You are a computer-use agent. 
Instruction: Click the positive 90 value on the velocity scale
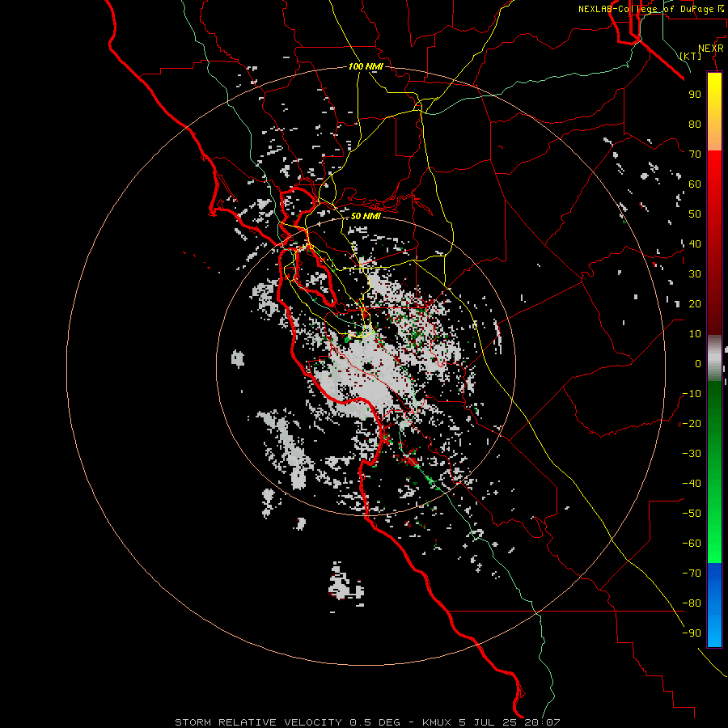pyautogui.click(x=695, y=95)
